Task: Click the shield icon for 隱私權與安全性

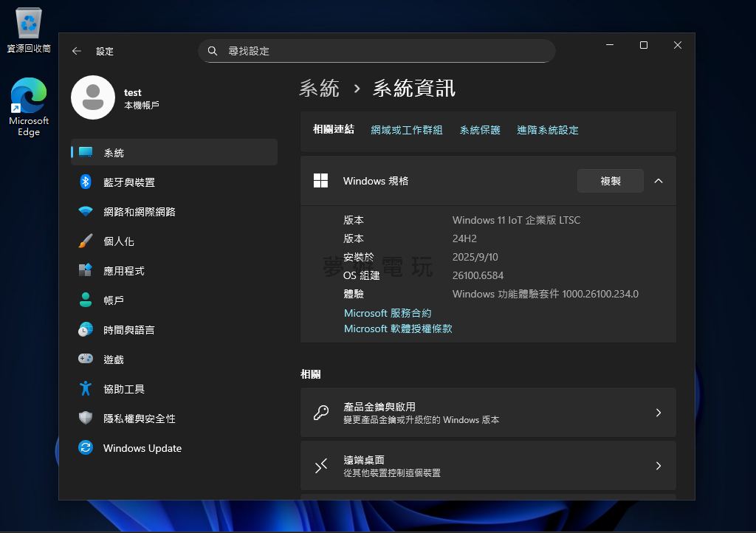Action: (x=86, y=419)
